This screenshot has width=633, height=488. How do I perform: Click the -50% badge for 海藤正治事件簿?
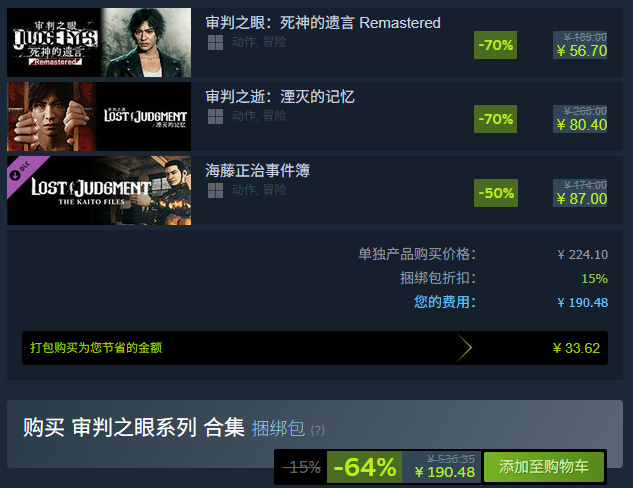click(x=496, y=193)
